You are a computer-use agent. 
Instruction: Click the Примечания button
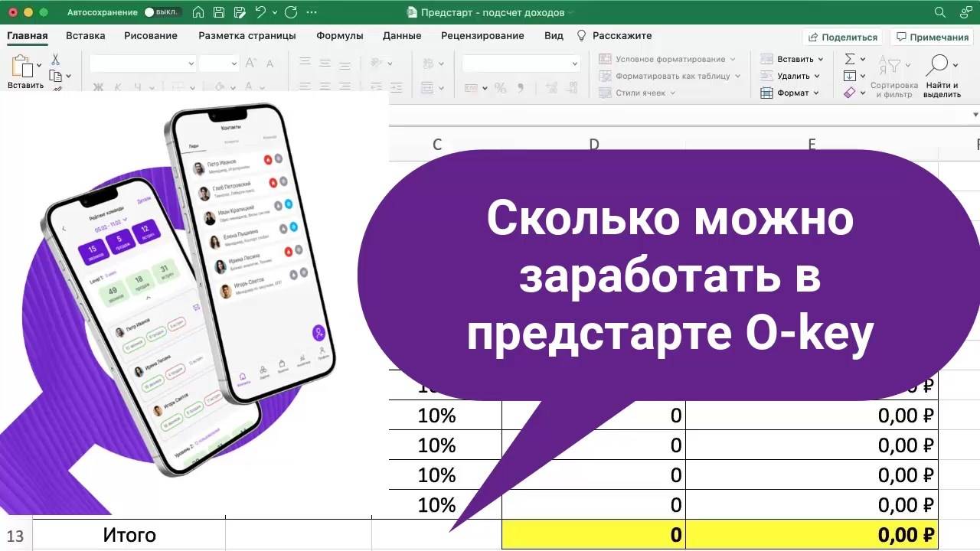(932, 37)
